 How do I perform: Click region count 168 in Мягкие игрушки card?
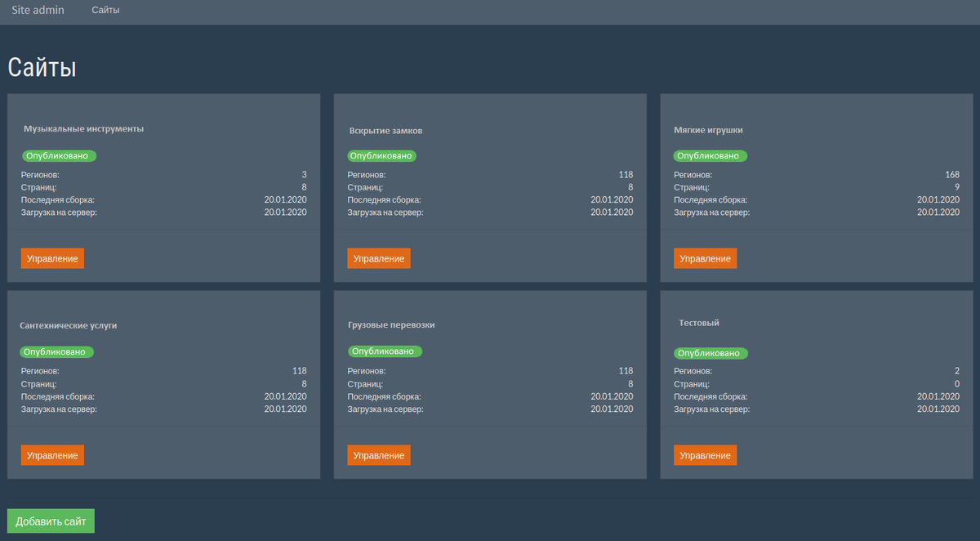(951, 175)
